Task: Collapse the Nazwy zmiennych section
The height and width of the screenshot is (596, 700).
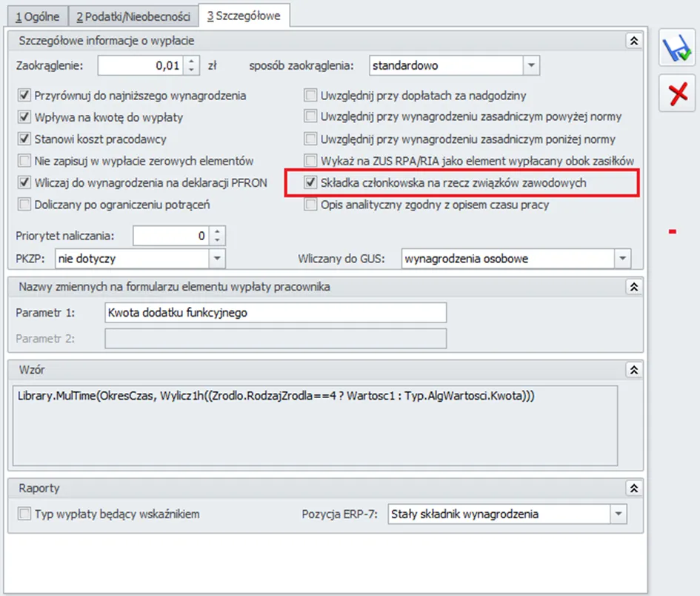Action: [633, 287]
